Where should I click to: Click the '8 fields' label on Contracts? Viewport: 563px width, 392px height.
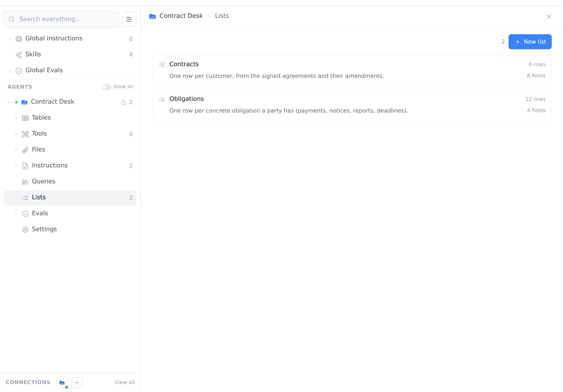click(x=536, y=76)
